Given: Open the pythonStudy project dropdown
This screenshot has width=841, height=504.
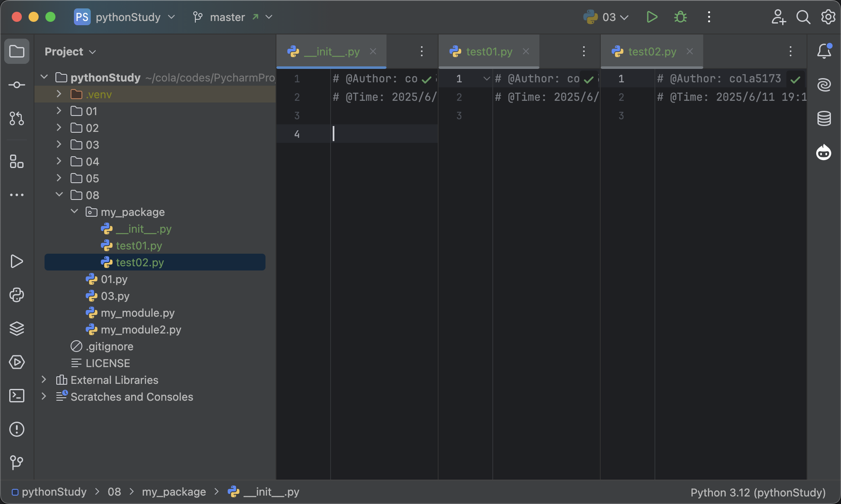Looking at the screenshot, I should (125, 17).
